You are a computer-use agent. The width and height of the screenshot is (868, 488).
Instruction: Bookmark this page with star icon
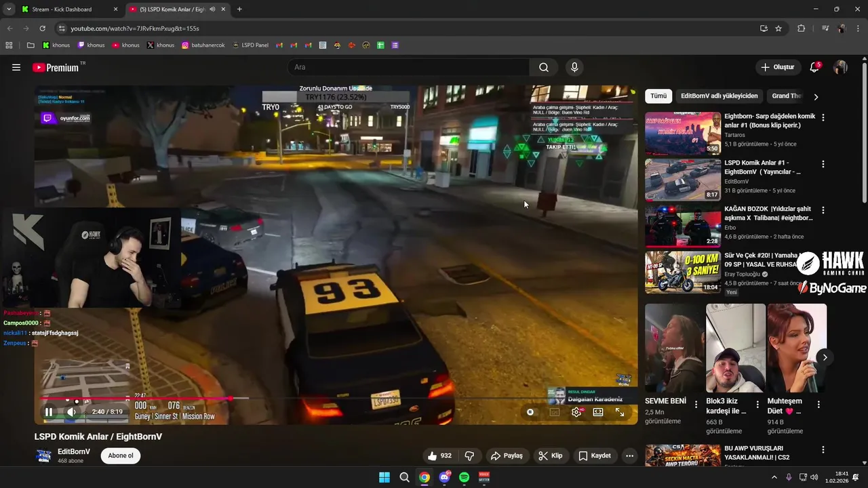(778, 28)
